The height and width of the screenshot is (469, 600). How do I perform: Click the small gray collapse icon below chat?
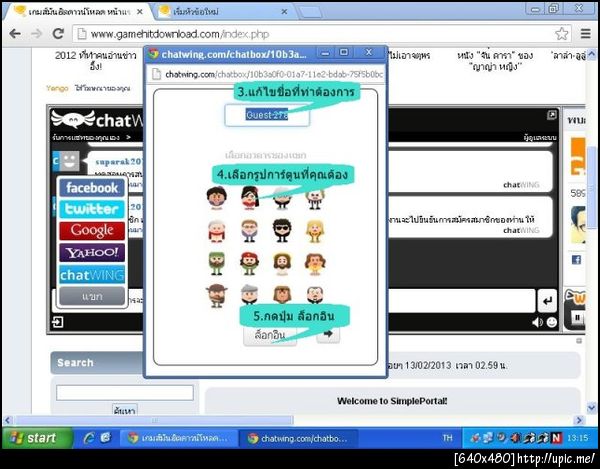579,340
